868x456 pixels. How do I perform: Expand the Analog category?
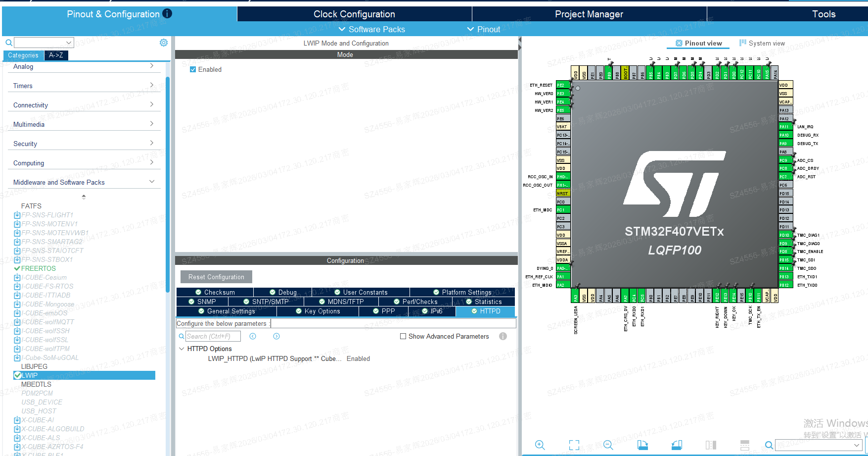pos(151,66)
